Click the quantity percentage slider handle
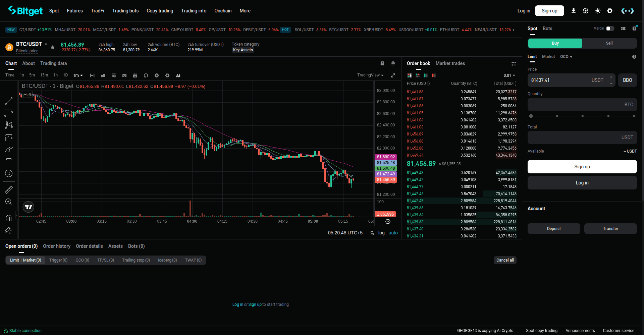Screen dimensions: 644x335 531,116
